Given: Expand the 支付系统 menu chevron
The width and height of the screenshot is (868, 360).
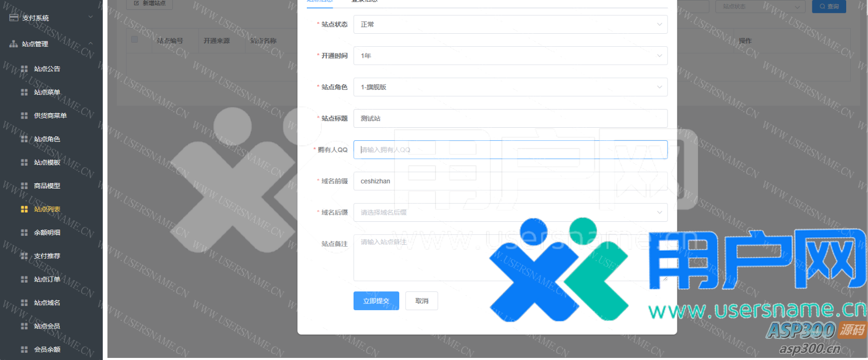Looking at the screenshot, I should tap(91, 17).
